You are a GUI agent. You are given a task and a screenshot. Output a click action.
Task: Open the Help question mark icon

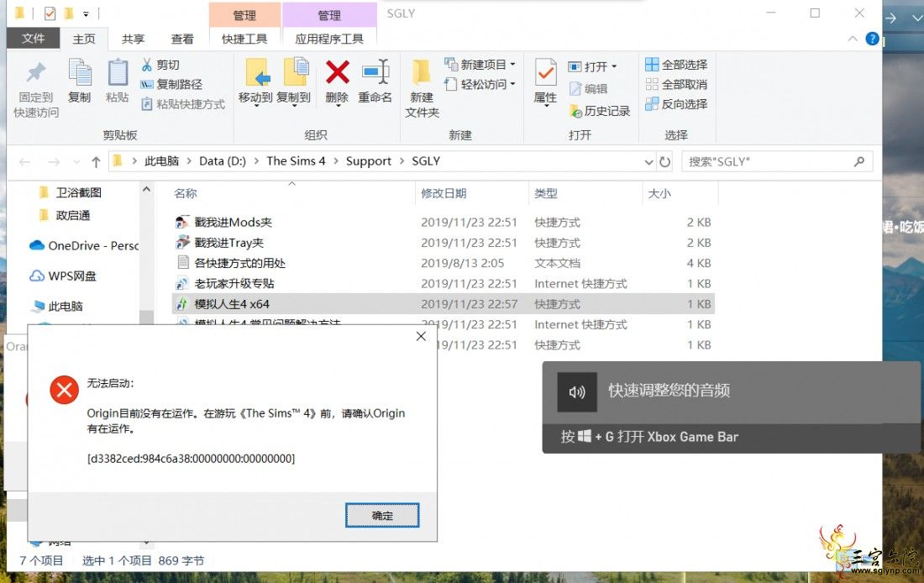872,39
